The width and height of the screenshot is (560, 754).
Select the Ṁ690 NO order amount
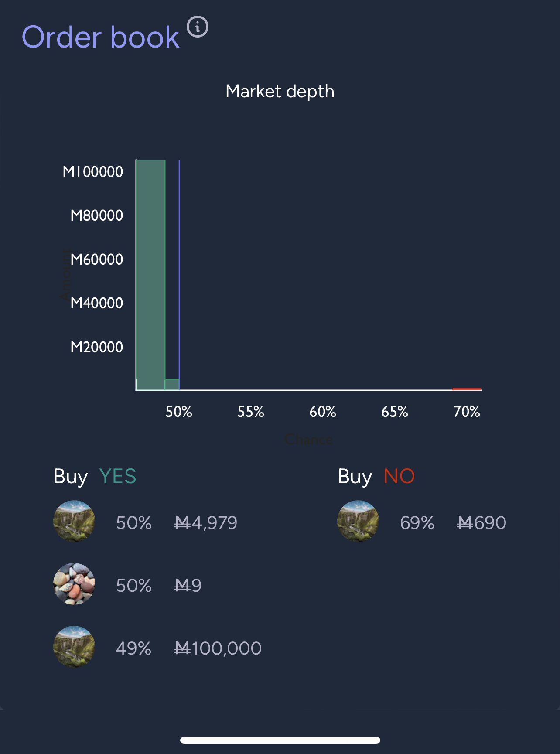coord(481,522)
